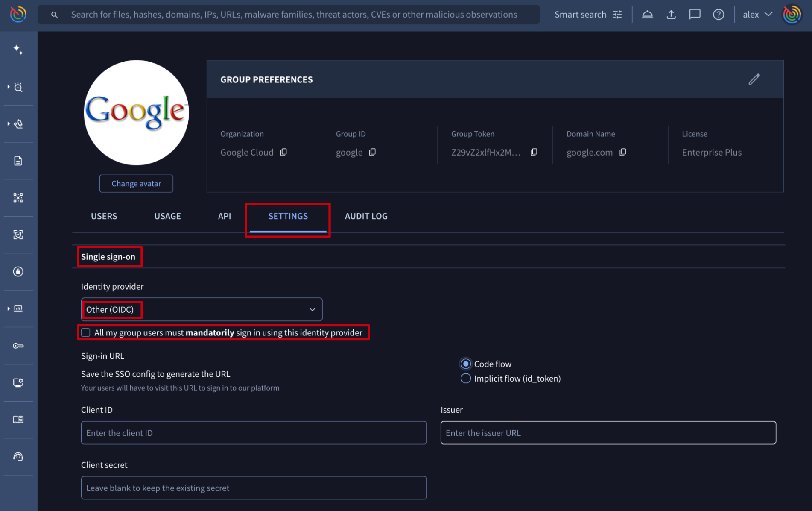Open the shield scan icon in sidebar
The height and width of the screenshot is (511, 812).
click(x=18, y=235)
